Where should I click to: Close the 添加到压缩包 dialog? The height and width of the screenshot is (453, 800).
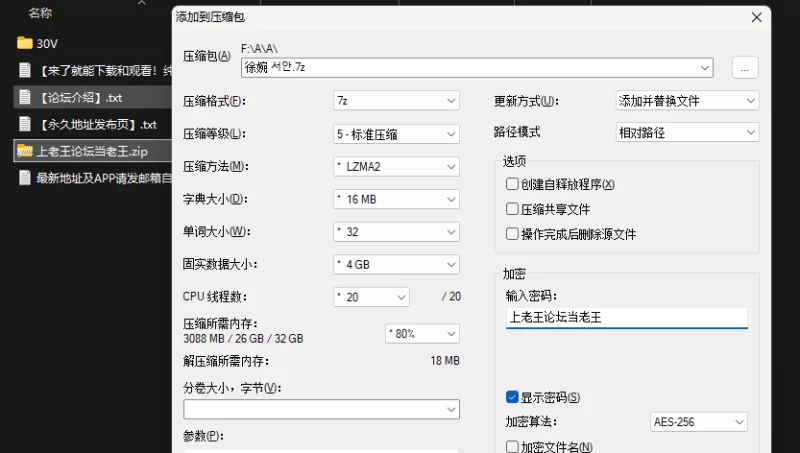tap(756, 17)
